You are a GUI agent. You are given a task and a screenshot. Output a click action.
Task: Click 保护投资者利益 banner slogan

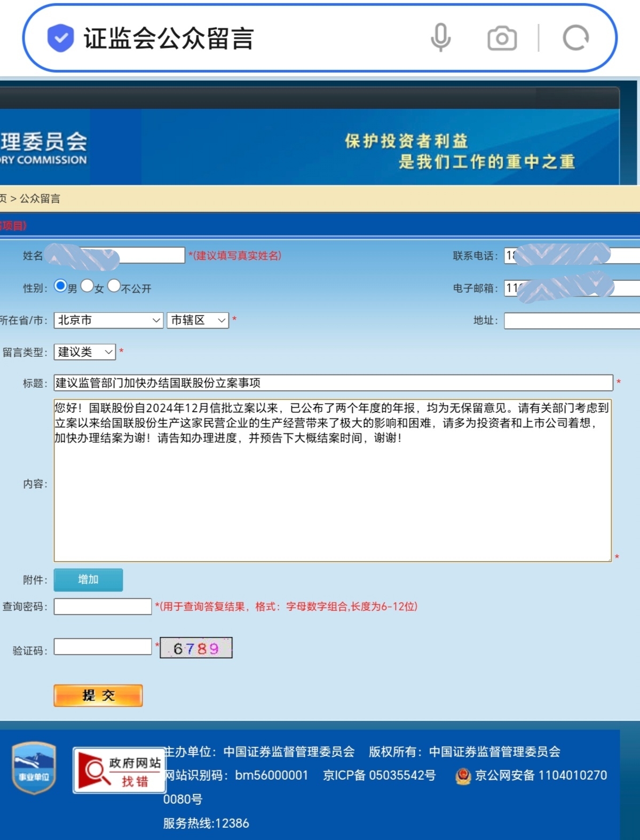point(406,141)
